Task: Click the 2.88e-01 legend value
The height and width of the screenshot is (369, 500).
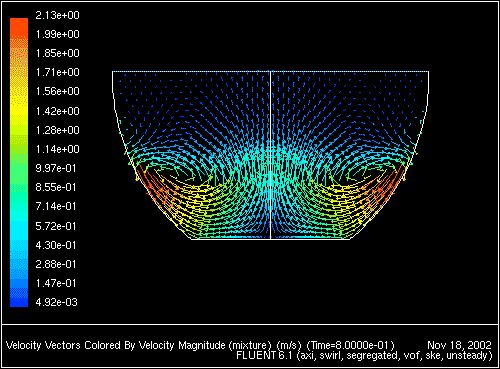Action: [56, 264]
